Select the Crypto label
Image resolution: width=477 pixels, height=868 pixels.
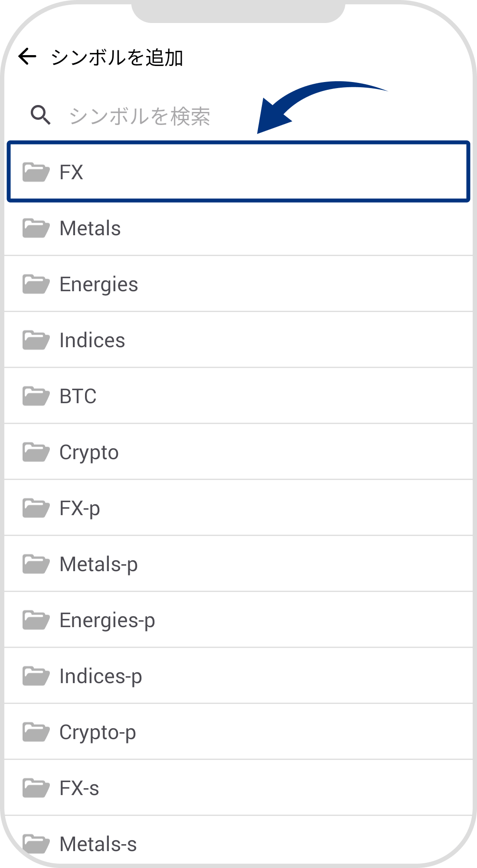point(89,453)
